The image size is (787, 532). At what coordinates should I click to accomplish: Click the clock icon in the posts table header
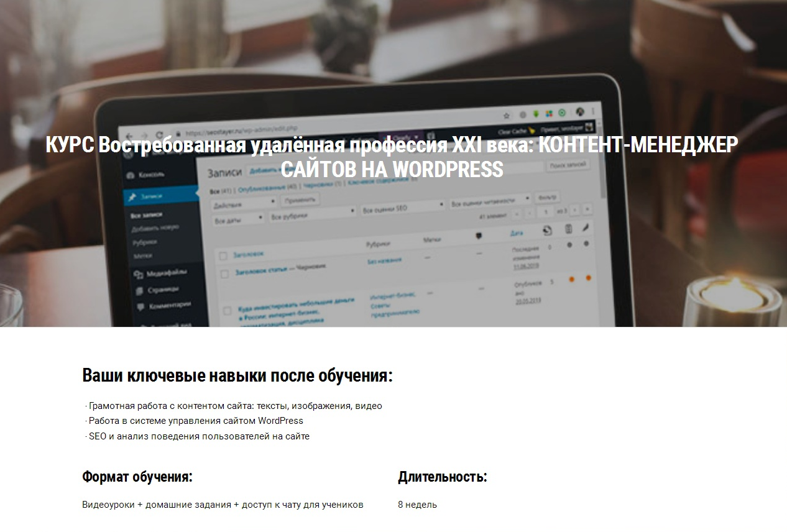click(x=548, y=230)
